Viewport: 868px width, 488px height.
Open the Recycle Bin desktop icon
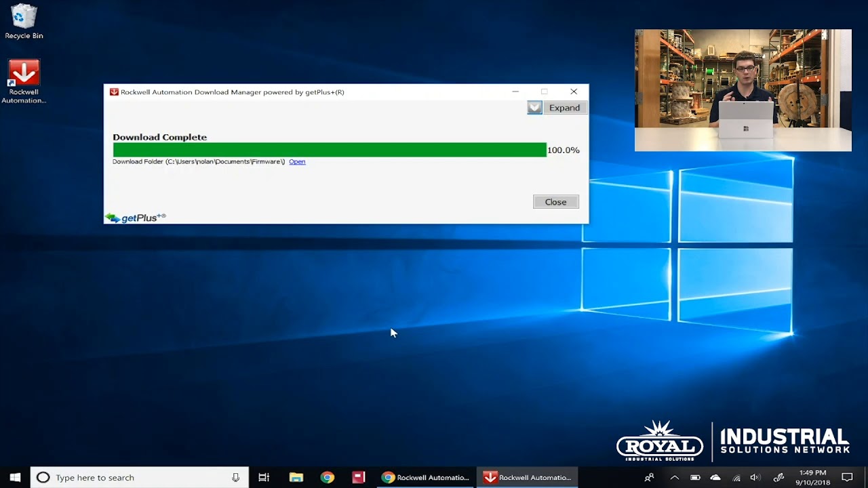coord(24,21)
